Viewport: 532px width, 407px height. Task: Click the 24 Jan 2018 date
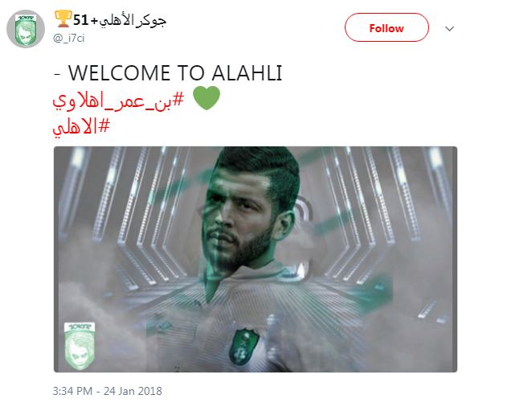click(x=133, y=391)
